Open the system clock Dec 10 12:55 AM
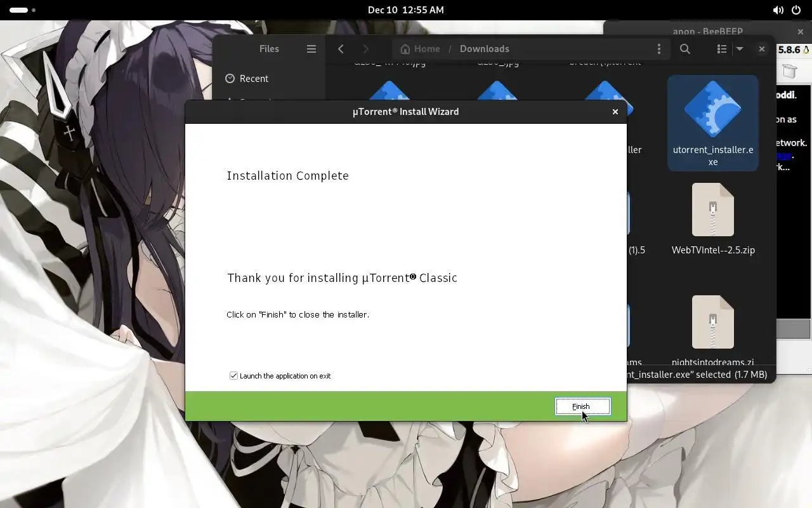812x508 pixels. [x=406, y=10]
